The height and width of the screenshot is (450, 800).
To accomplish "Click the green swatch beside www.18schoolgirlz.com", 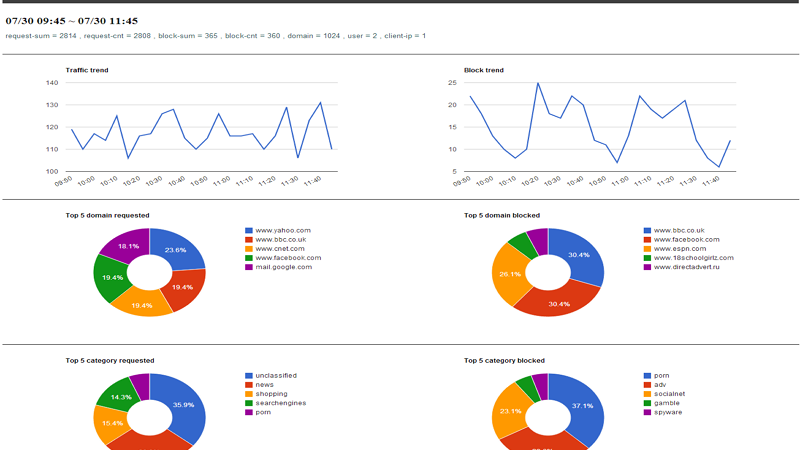I will tap(647, 258).
